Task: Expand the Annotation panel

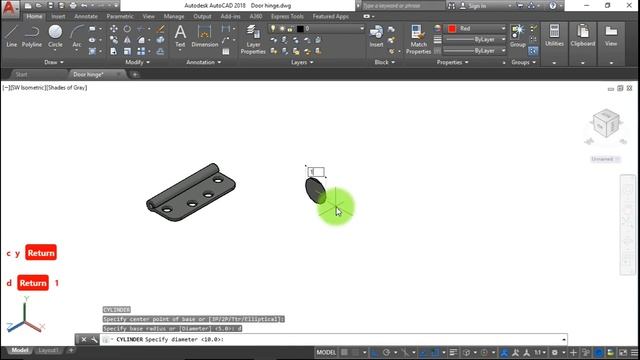Action: [203, 62]
